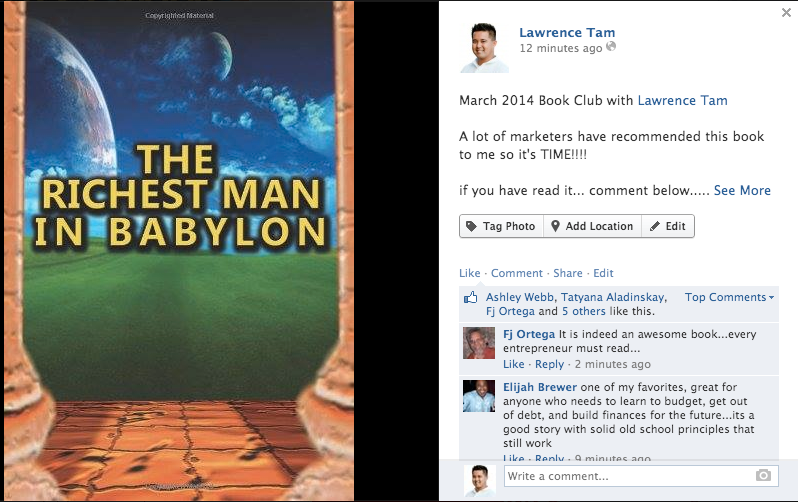Reply to Fj Ortega's comment

[549, 364]
